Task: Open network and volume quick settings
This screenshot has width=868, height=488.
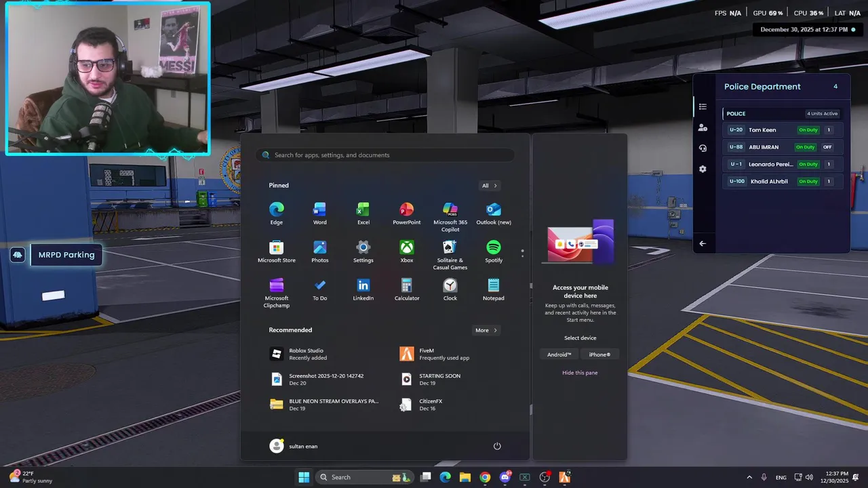Action: click(804, 477)
